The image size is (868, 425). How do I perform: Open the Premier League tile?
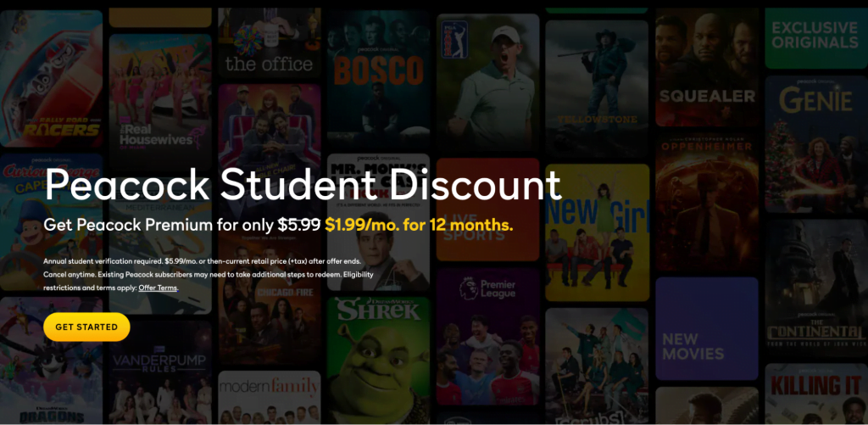487,337
